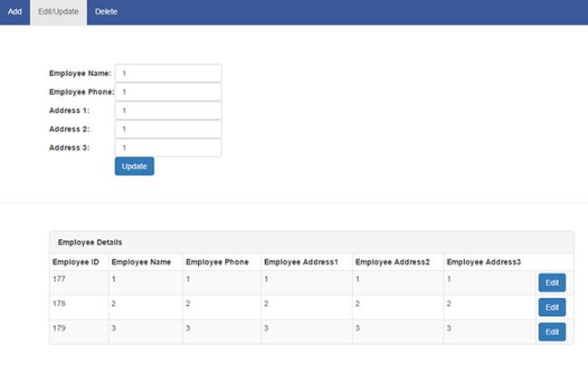The image size is (588, 375).
Task: Click into the Address 3 field
Action: tap(168, 148)
